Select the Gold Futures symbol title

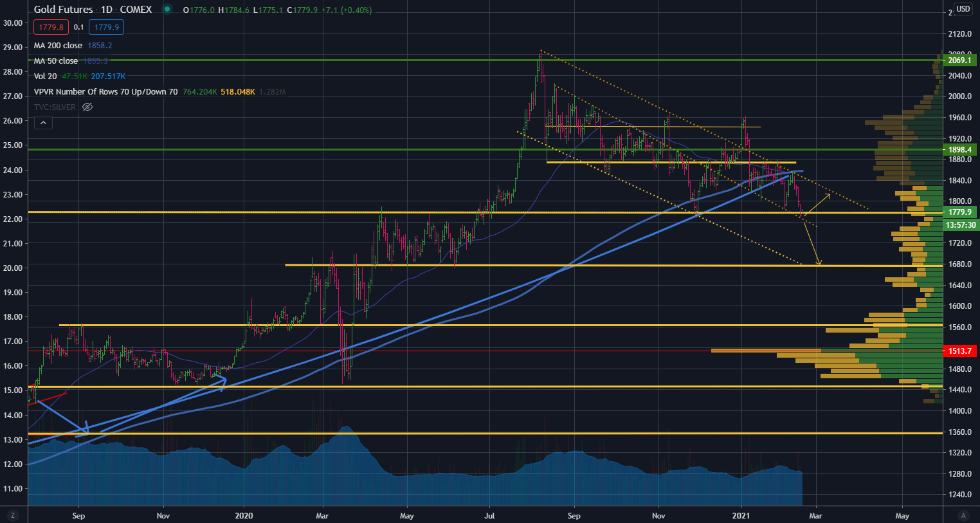[63, 9]
